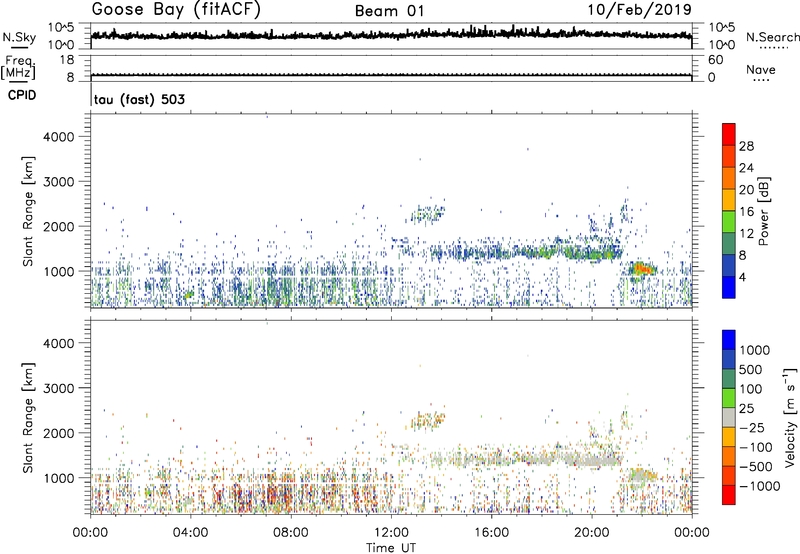Click the '04:00' time tick label

(x=190, y=533)
